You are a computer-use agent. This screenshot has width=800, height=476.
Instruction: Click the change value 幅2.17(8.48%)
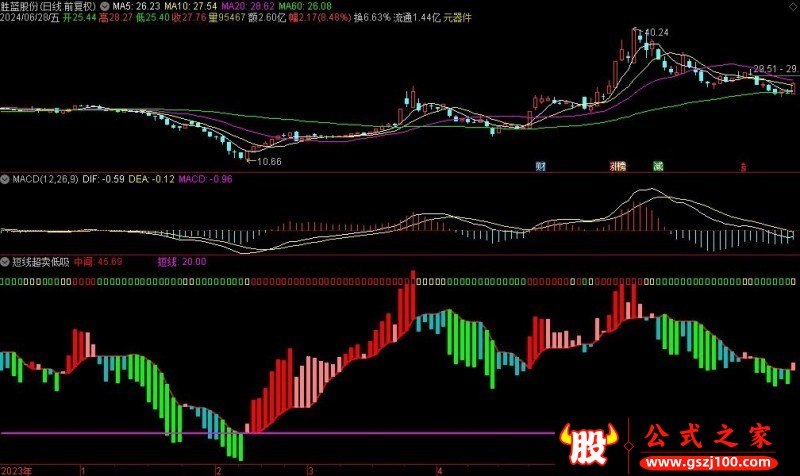[320, 17]
